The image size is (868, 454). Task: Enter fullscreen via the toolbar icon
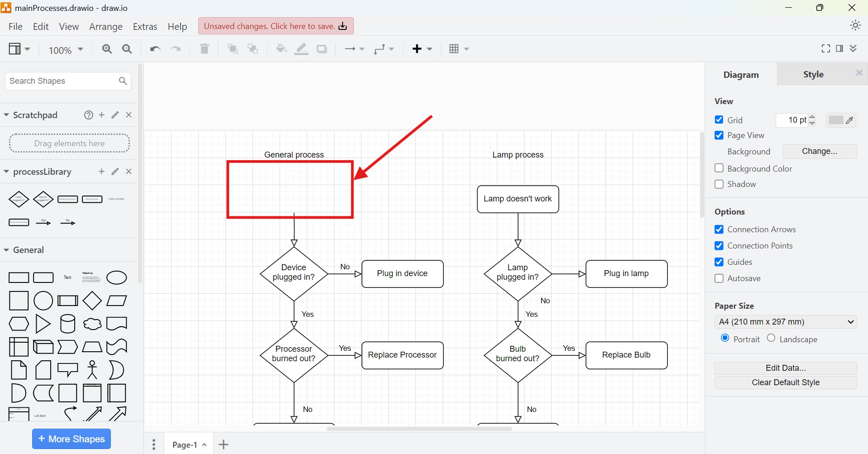click(x=825, y=48)
